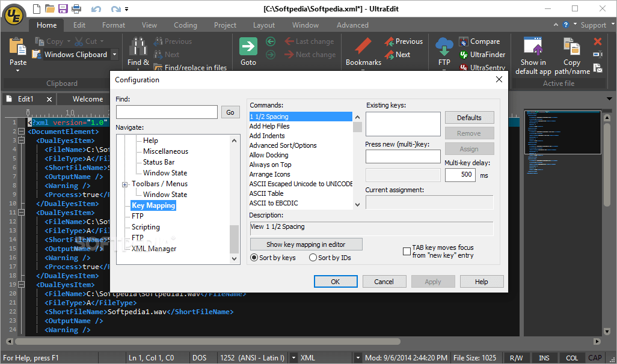
Task: Toggle INS mode in status bar
Action: click(x=544, y=358)
